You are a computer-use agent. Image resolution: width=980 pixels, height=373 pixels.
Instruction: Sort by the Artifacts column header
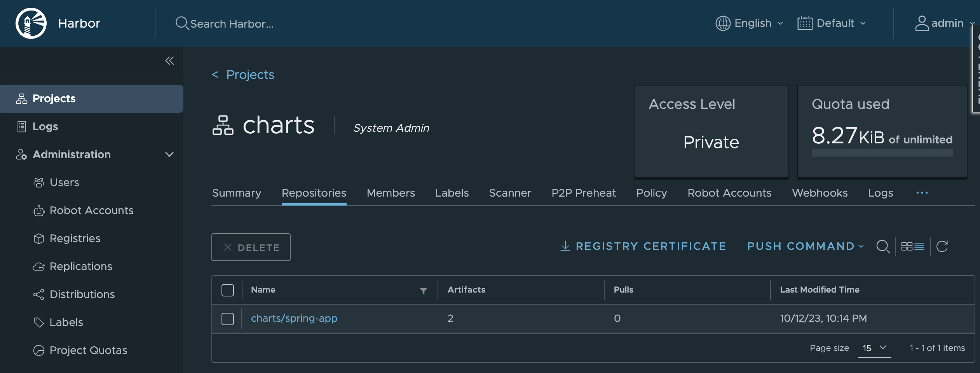pos(466,290)
